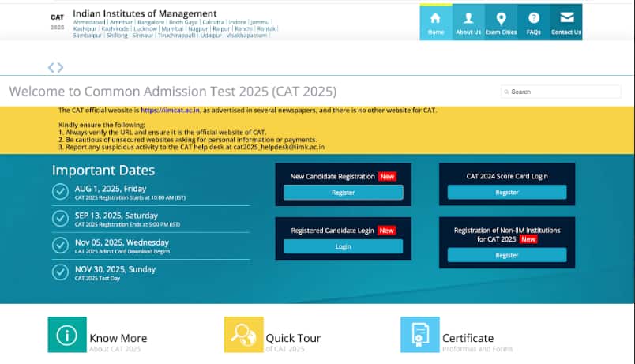Click the text CAT 2025 Registration Ends at 5:00 PM
The height and width of the screenshot is (364, 635).
pyautogui.click(x=127, y=224)
